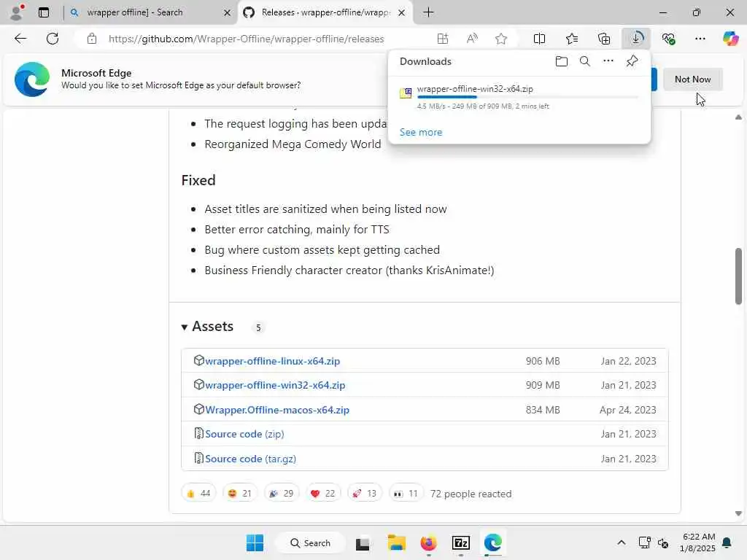This screenshot has width=747, height=560.
Task: Toggle the Downloads toolbar button
Action: click(636, 39)
